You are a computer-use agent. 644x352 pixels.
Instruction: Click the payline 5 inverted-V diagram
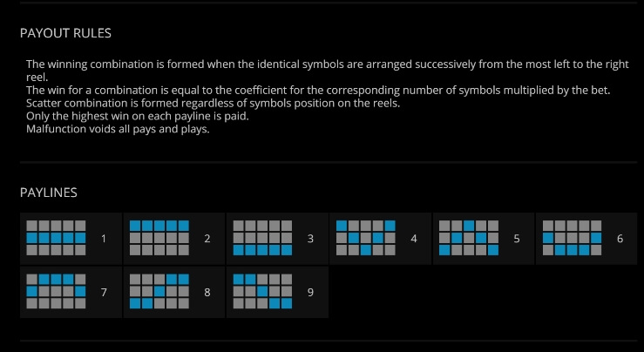[x=469, y=238]
